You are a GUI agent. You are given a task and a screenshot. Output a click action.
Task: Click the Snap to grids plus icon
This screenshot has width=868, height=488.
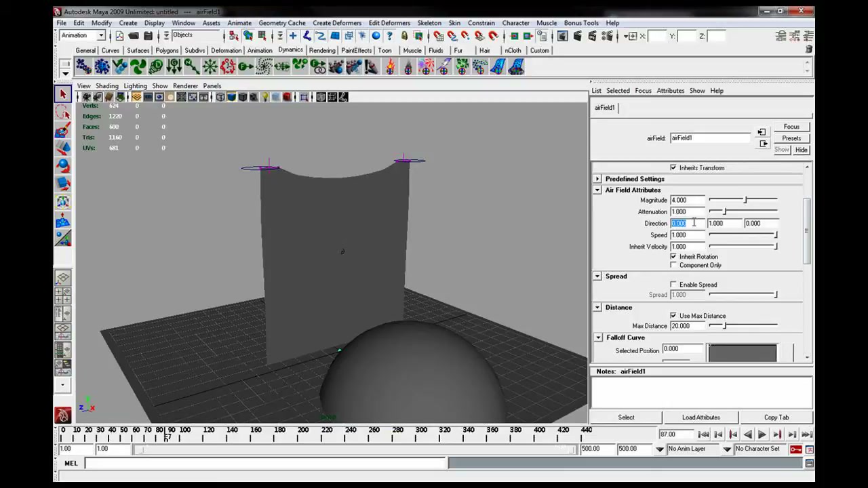tap(293, 35)
